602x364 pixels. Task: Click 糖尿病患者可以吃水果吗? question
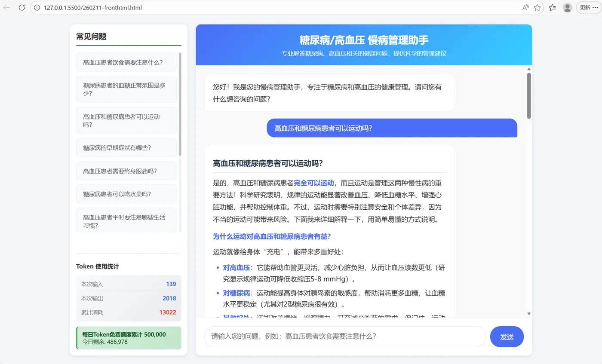pos(126,194)
